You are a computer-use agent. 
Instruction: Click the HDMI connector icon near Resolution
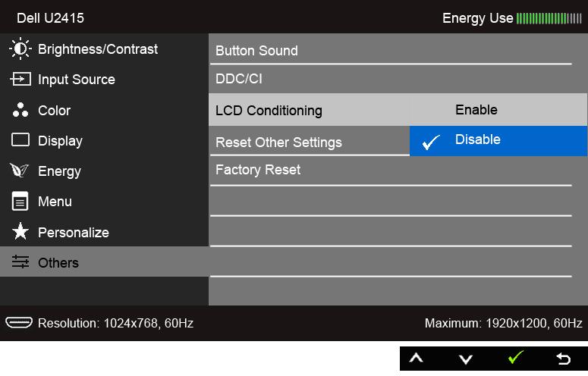click(x=19, y=322)
